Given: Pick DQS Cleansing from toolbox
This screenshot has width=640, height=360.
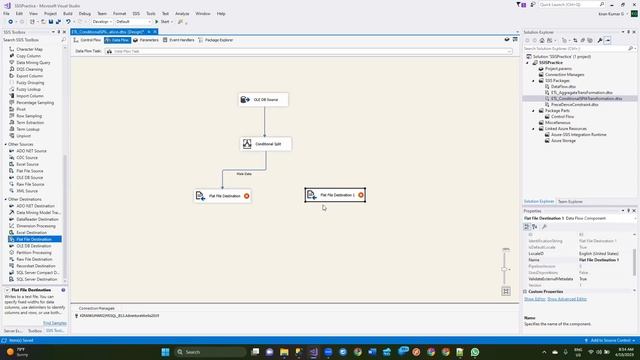Looking at the screenshot, I should 29,69.
